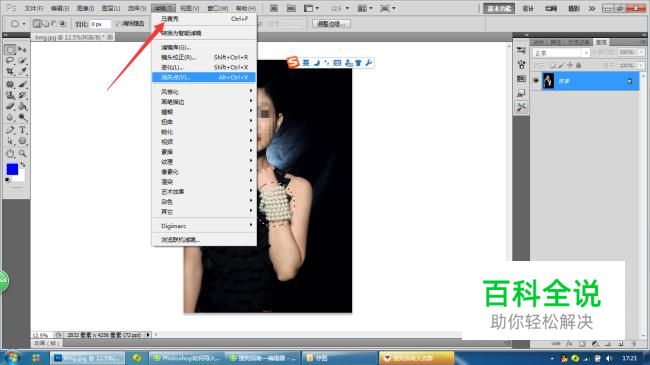650x365 pixels.
Task: Select the Zoom tool
Action: coord(22,153)
